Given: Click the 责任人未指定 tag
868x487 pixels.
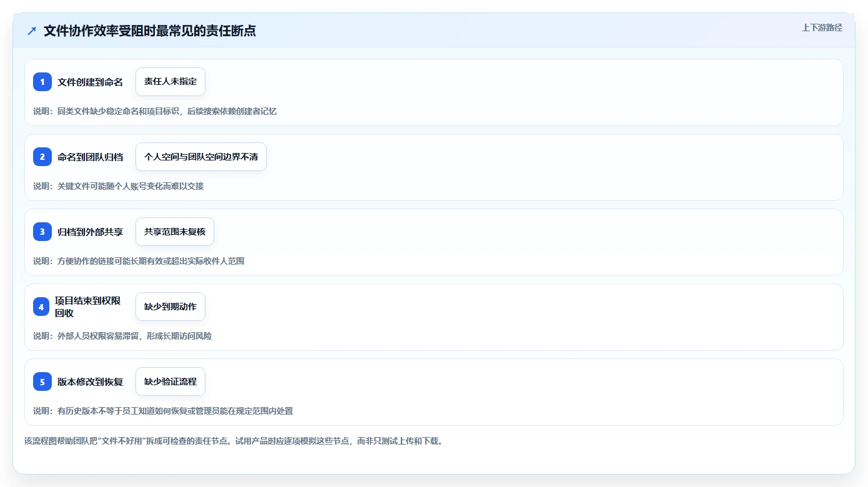Looking at the screenshot, I should pyautogui.click(x=170, y=82).
